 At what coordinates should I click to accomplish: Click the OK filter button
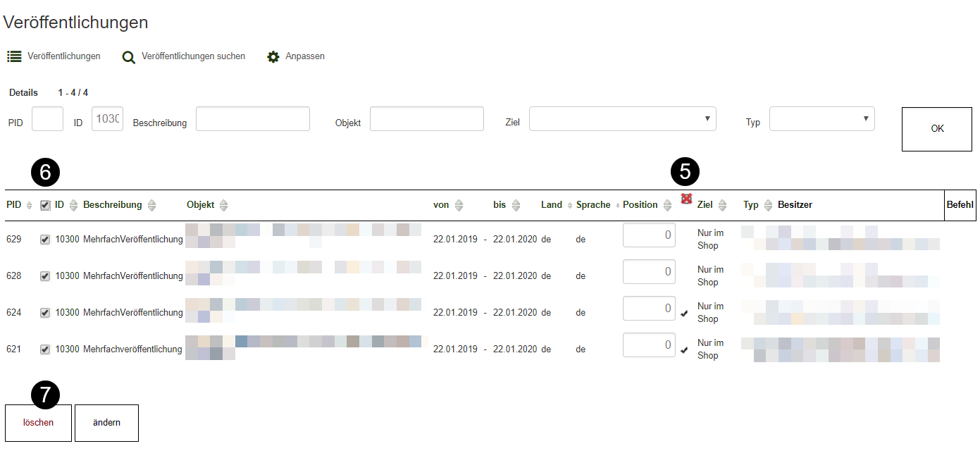click(x=937, y=129)
